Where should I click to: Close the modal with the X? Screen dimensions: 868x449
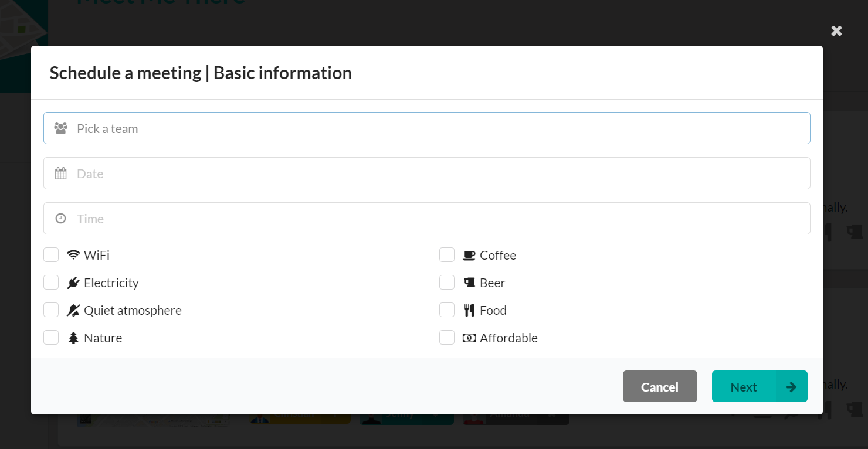[837, 30]
